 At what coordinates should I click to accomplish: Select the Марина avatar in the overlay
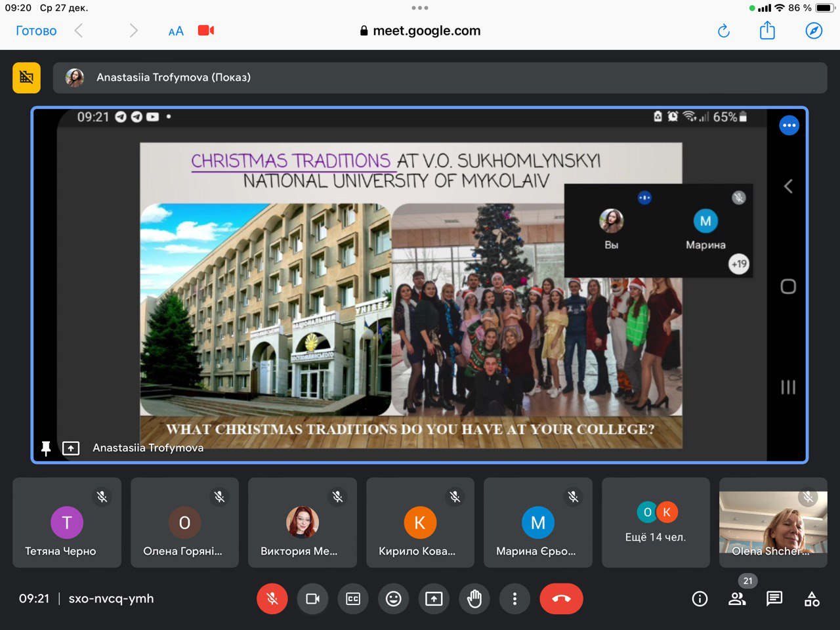pos(705,221)
